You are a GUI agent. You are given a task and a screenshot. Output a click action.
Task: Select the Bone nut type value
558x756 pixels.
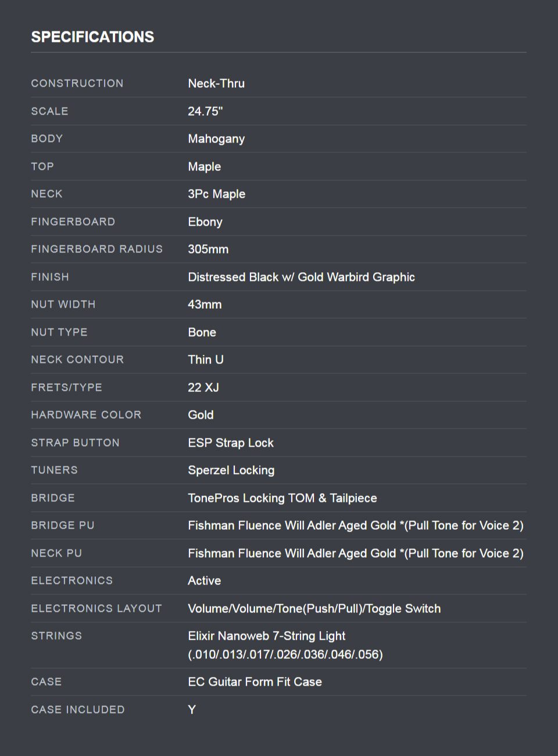202,332
